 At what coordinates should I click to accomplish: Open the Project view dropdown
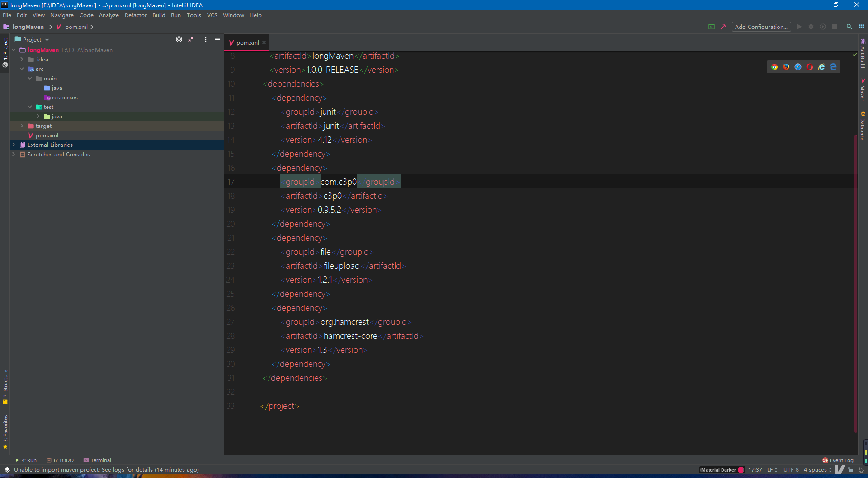click(x=32, y=40)
